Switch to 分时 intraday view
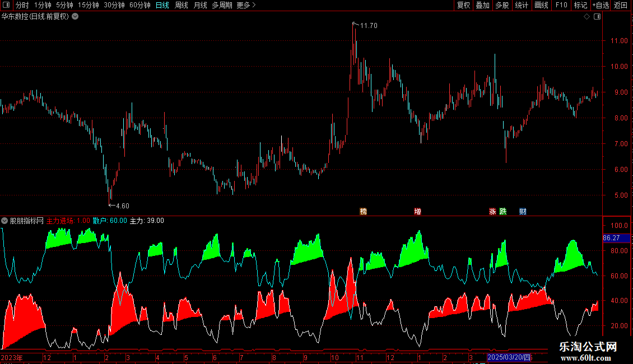633x364 pixels. [22, 5]
